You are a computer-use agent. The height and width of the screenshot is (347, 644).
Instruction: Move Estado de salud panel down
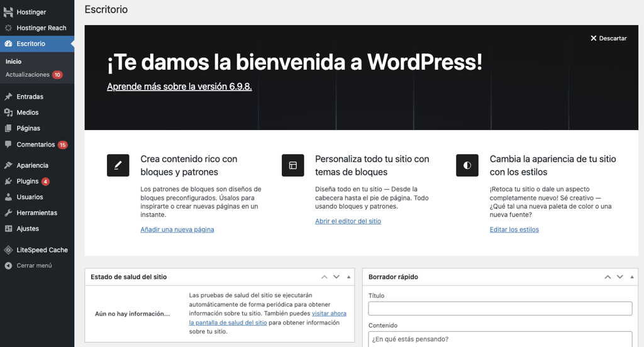click(x=336, y=277)
